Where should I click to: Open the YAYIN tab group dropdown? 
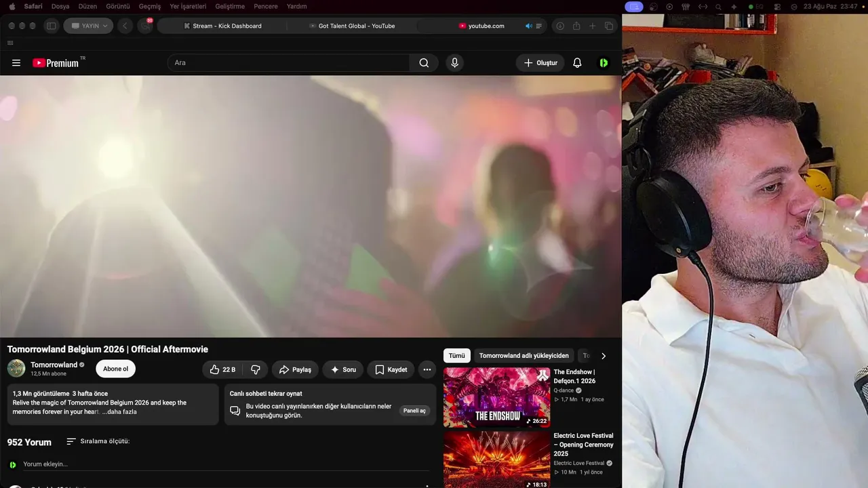pyautogui.click(x=88, y=26)
